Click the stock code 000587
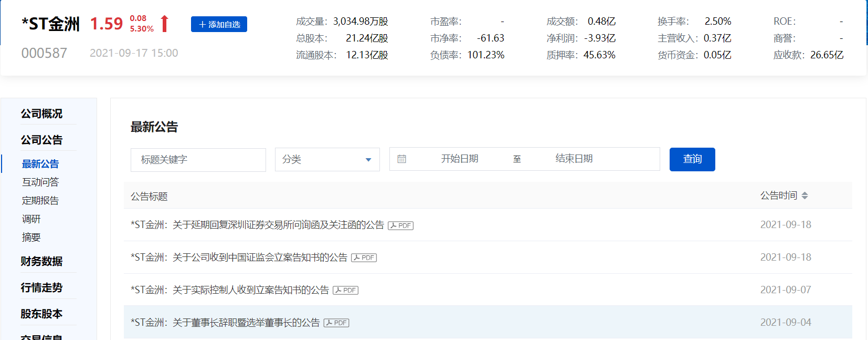The height and width of the screenshot is (340, 868). click(44, 53)
